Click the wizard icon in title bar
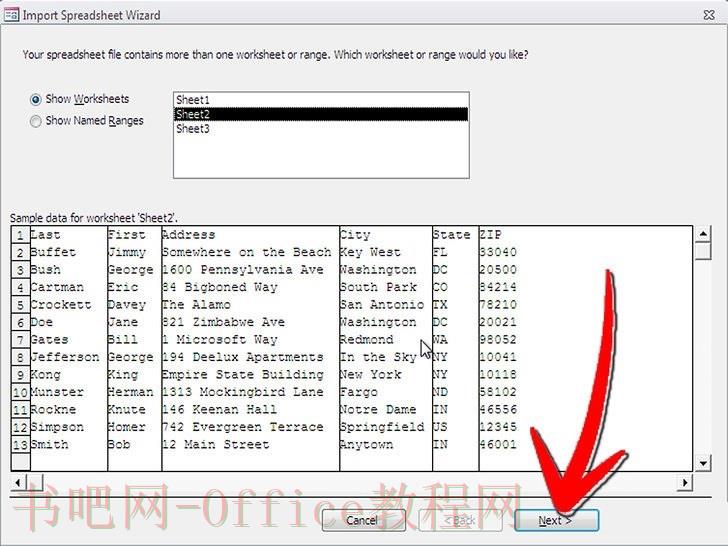The image size is (728, 546). coord(11,14)
